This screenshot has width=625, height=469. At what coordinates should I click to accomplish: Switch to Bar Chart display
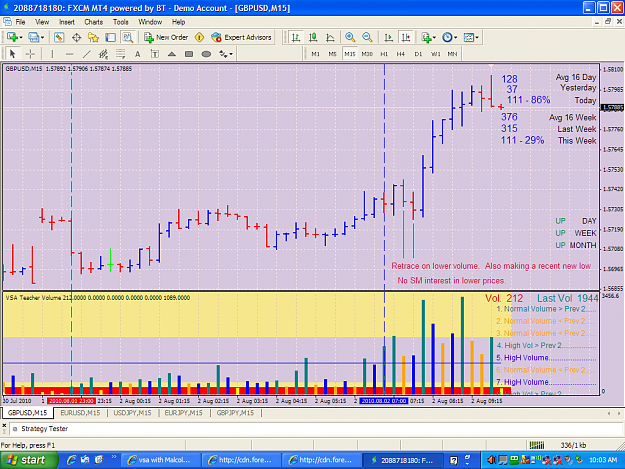(296, 37)
